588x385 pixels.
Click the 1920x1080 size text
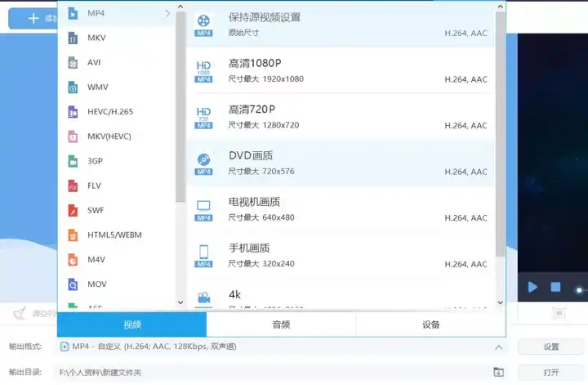(283, 79)
